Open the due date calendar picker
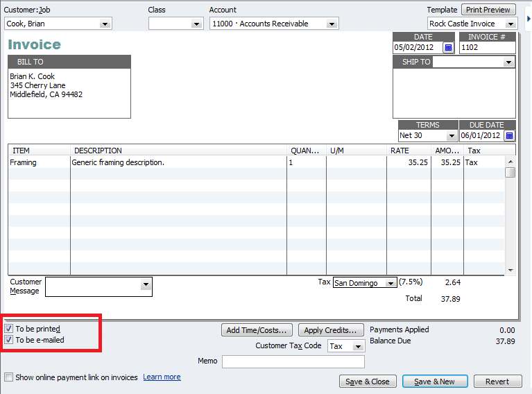Viewport: 532px width, 394px height. click(x=509, y=136)
